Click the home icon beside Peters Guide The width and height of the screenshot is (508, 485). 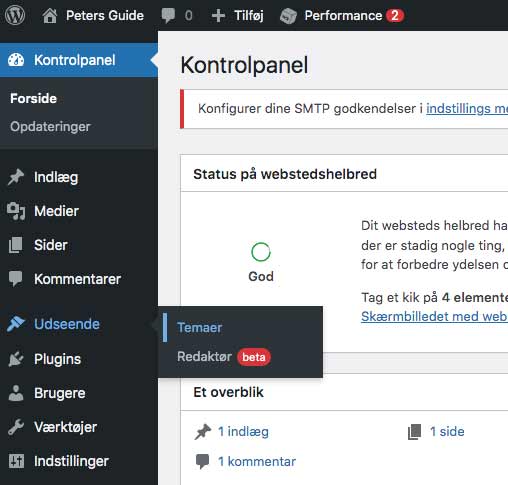(50, 16)
